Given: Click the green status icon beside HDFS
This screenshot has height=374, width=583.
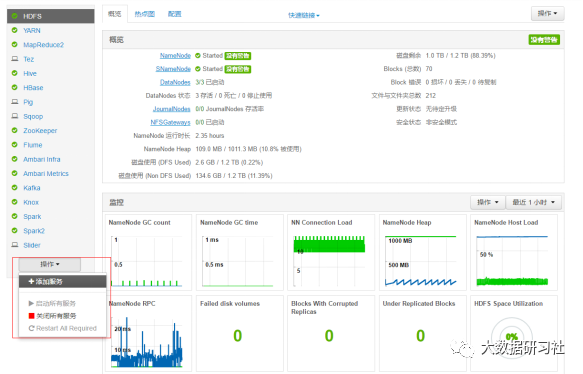Looking at the screenshot, I should pyautogui.click(x=15, y=16).
